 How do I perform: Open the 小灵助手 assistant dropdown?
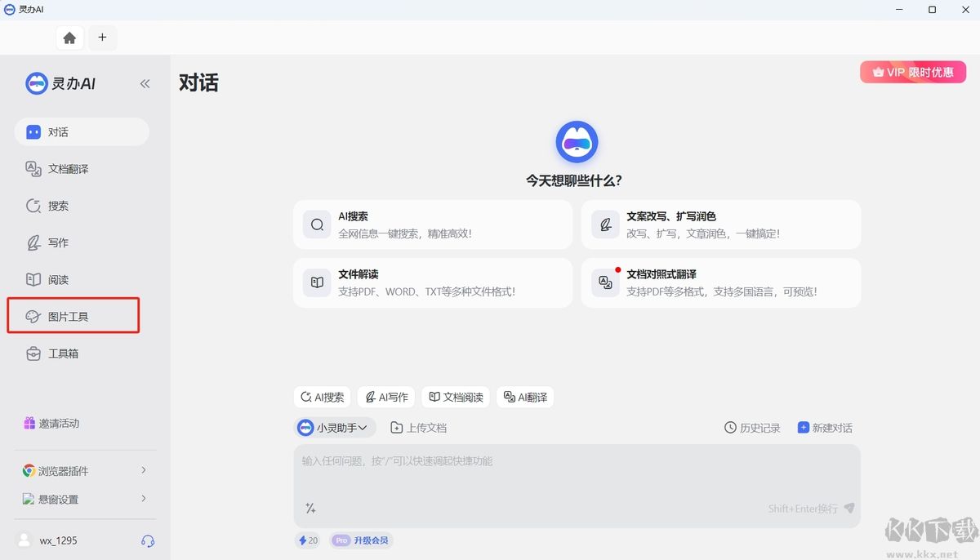click(333, 427)
